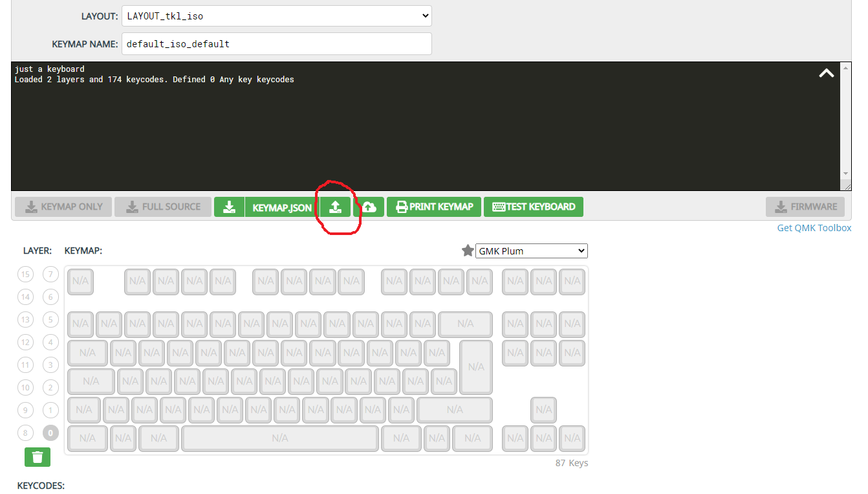868x494 pixels.
Task: Select layer 2
Action: coord(50,388)
